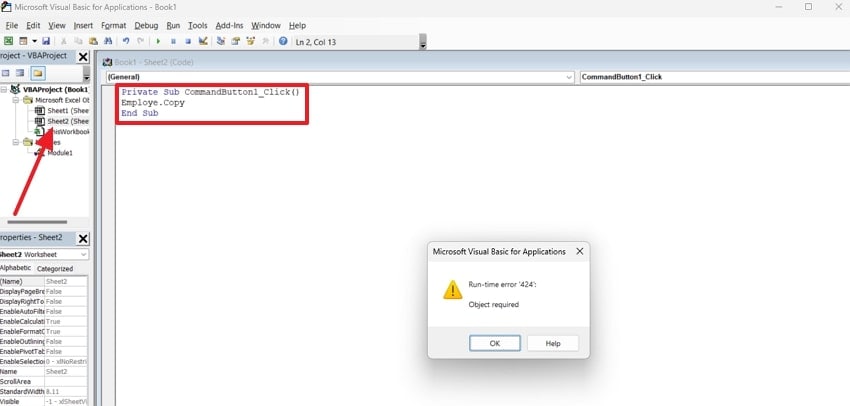
Task: Click the Employe.Copy code line
Action: [153, 102]
